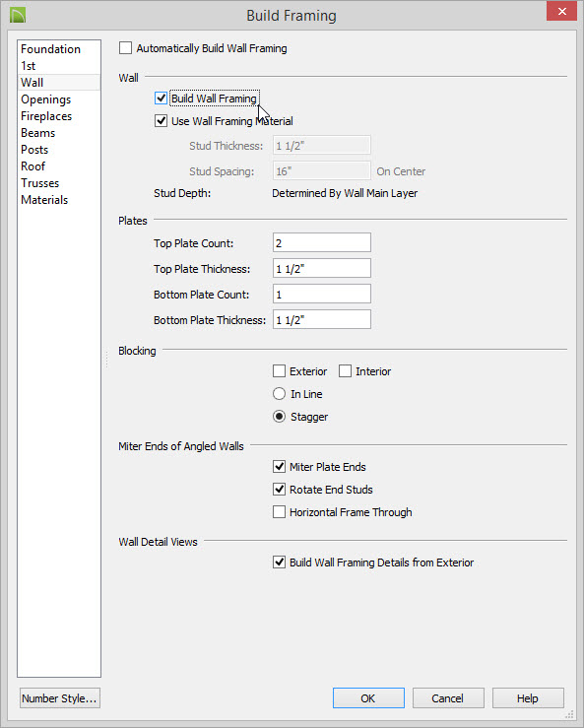584x728 pixels.
Task: Click the Chief Architect logo icon in title bar
Action: [x=18, y=15]
